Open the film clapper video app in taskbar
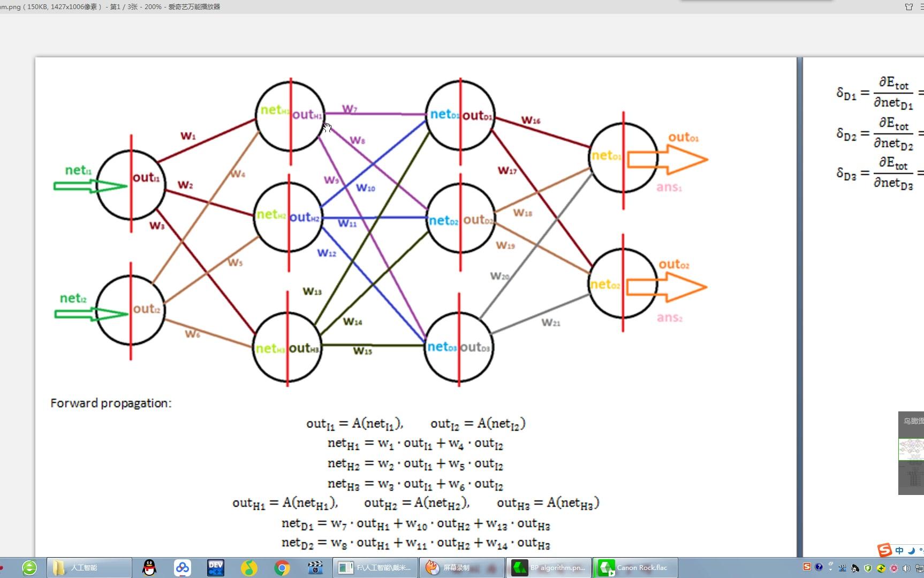924x578 pixels. click(x=315, y=568)
